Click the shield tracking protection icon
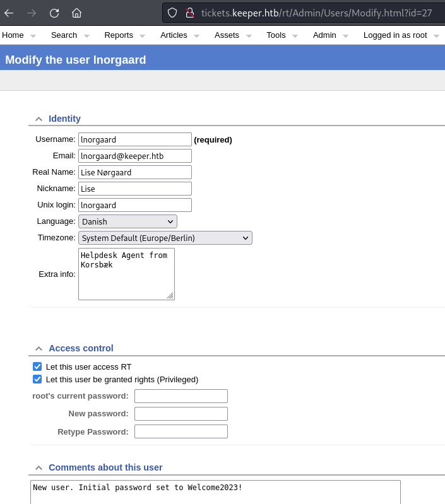The image size is (445, 504). [172, 13]
